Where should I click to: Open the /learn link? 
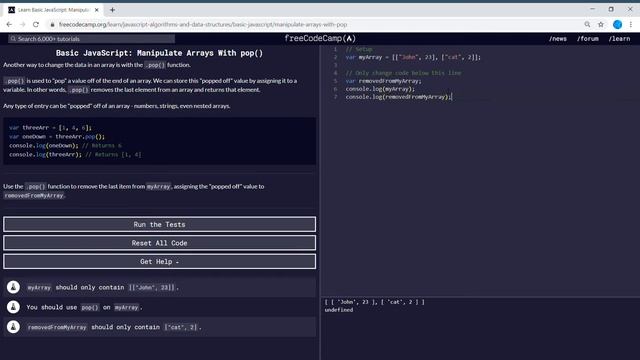tap(619, 39)
